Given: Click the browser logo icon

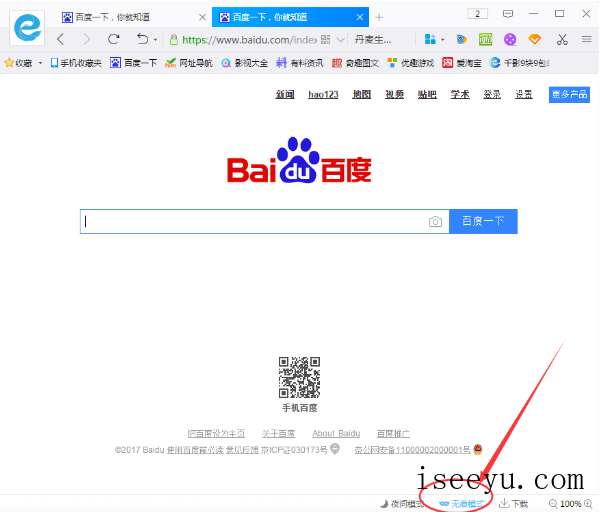Looking at the screenshot, I should pos(27,28).
